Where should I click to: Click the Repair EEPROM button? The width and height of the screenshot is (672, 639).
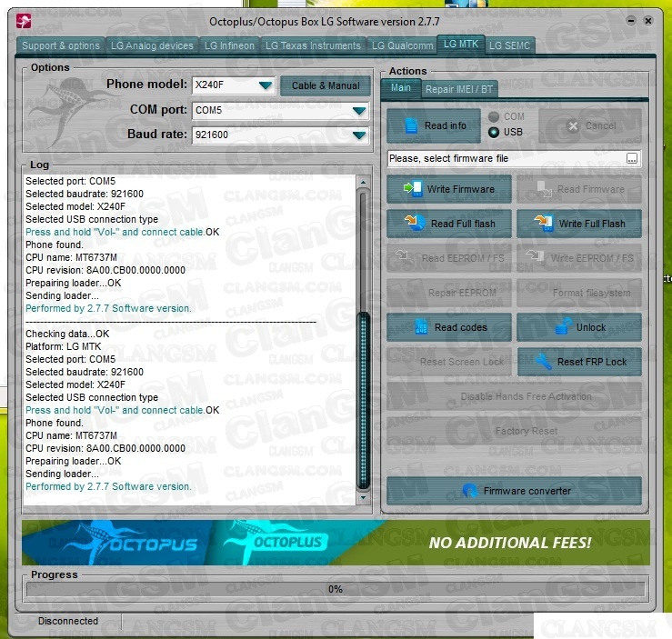click(448, 293)
